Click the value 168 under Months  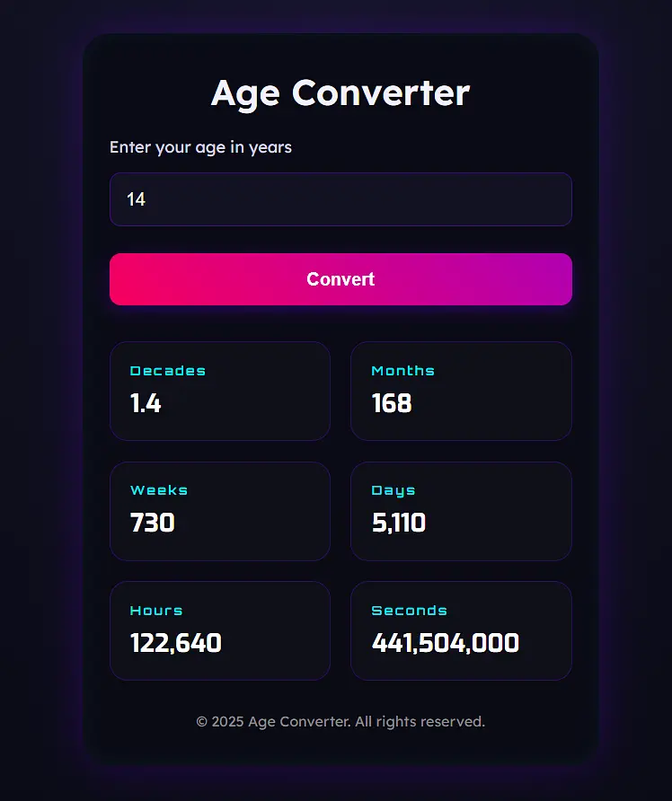coord(391,404)
